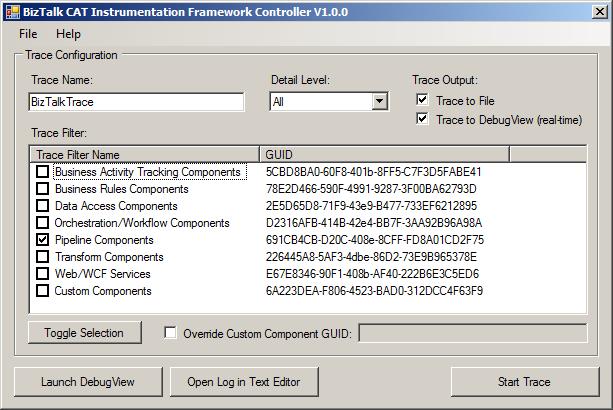Screen dimensions: 613x410
Task: Open the File menu
Action: pyautogui.click(x=28, y=34)
